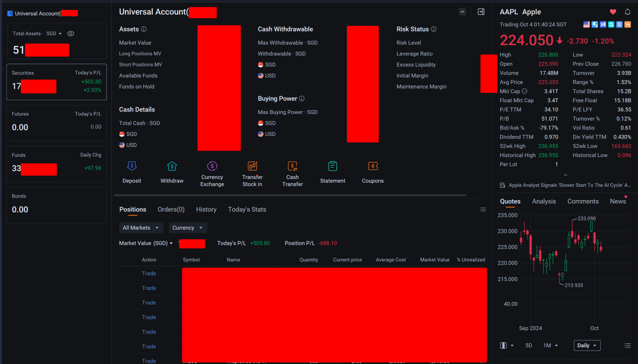
Task: Click the first Trade link in positions
Action: 149,273
